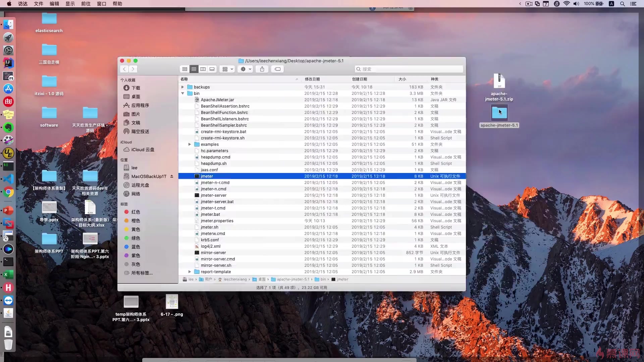Open the 前往 menu

86,4
